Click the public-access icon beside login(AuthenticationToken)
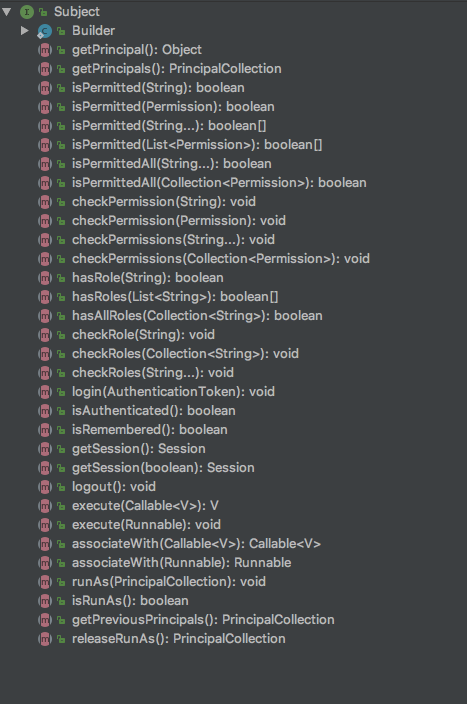This screenshot has height=704, width=467. coord(61,392)
